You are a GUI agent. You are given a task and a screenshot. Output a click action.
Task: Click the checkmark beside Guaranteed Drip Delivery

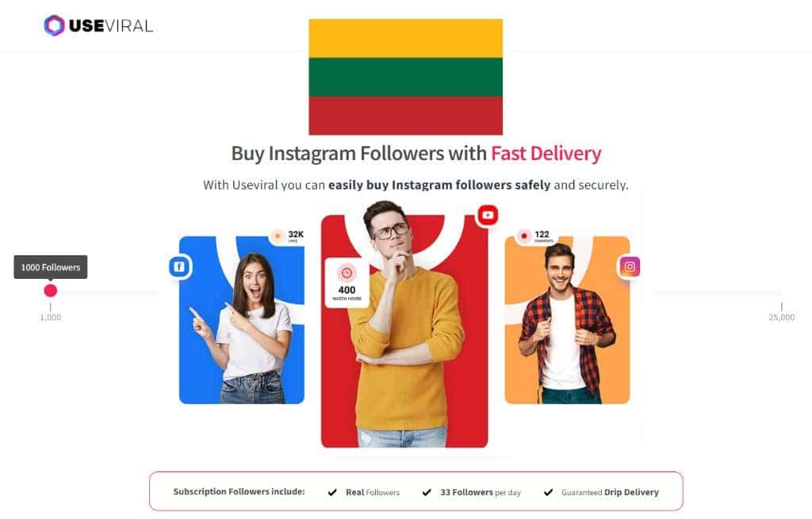click(x=548, y=492)
